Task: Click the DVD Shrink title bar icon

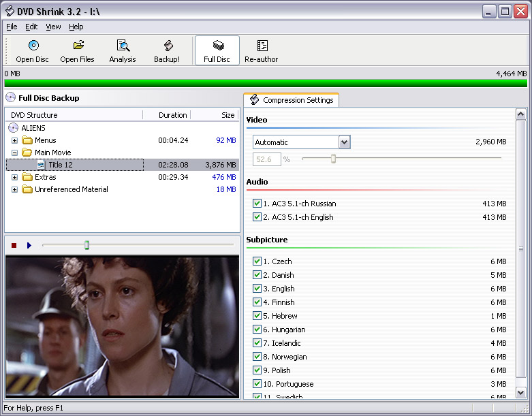Action: [10, 11]
